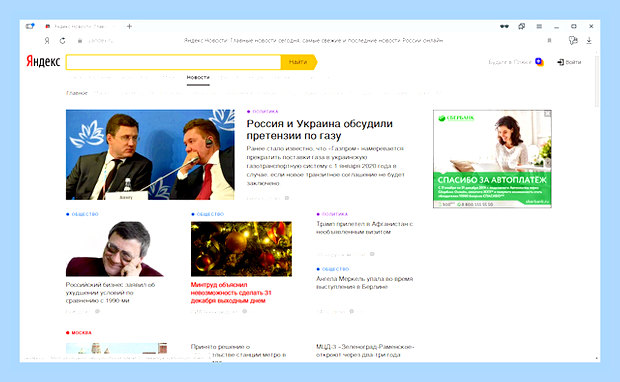This screenshot has height=382, width=620.
Task: Click the red МОСКВА section label
Action: (x=81, y=333)
